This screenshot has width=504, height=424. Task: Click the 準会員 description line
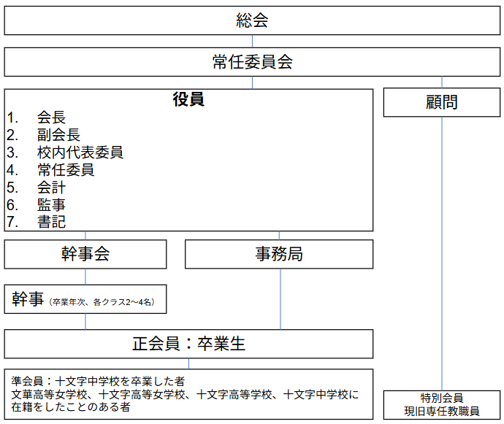tap(98, 381)
